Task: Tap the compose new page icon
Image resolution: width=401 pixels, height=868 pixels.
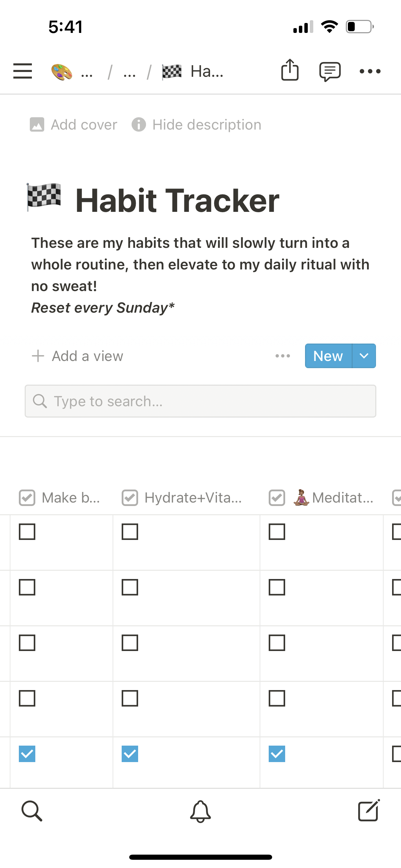Action: tap(369, 810)
